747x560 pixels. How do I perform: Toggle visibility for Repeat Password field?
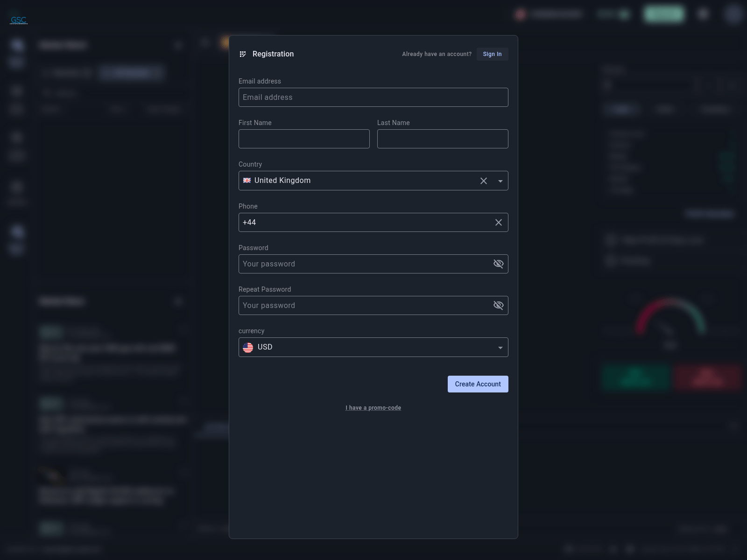[499, 306]
